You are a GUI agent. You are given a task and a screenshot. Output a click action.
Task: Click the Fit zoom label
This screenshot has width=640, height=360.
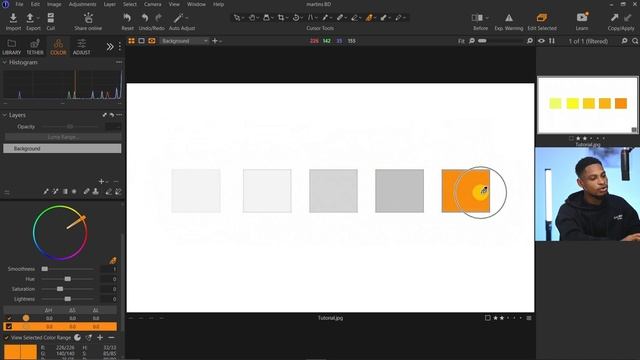click(461, 41)
